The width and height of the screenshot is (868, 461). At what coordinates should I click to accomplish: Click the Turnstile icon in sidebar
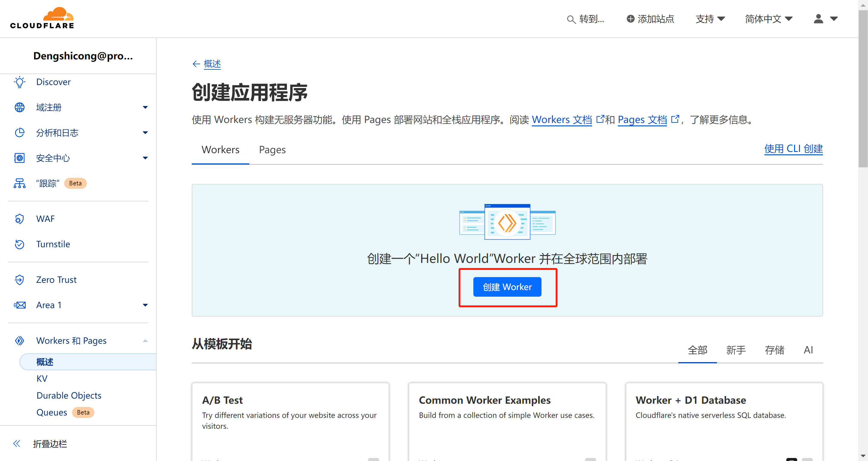click(x=20, y=244)
